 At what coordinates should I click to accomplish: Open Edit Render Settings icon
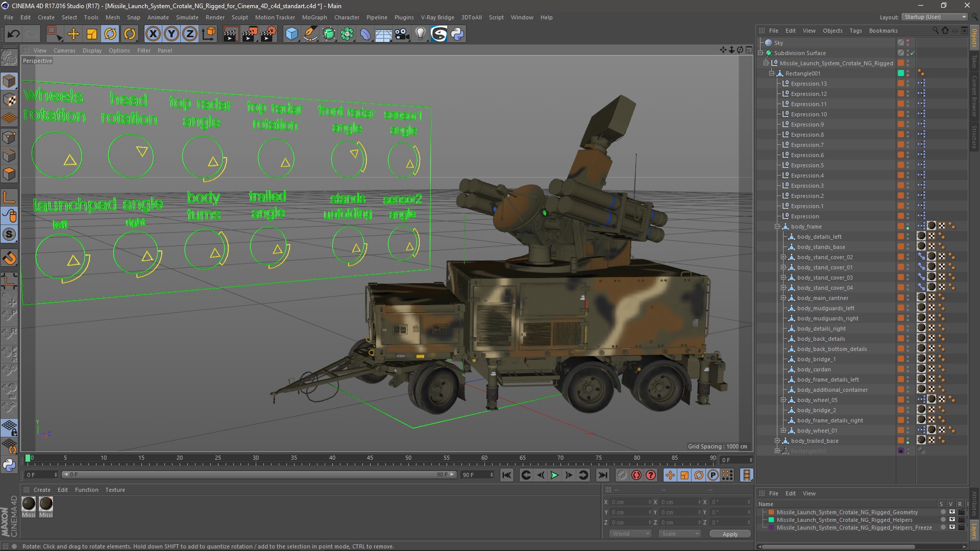268,34
